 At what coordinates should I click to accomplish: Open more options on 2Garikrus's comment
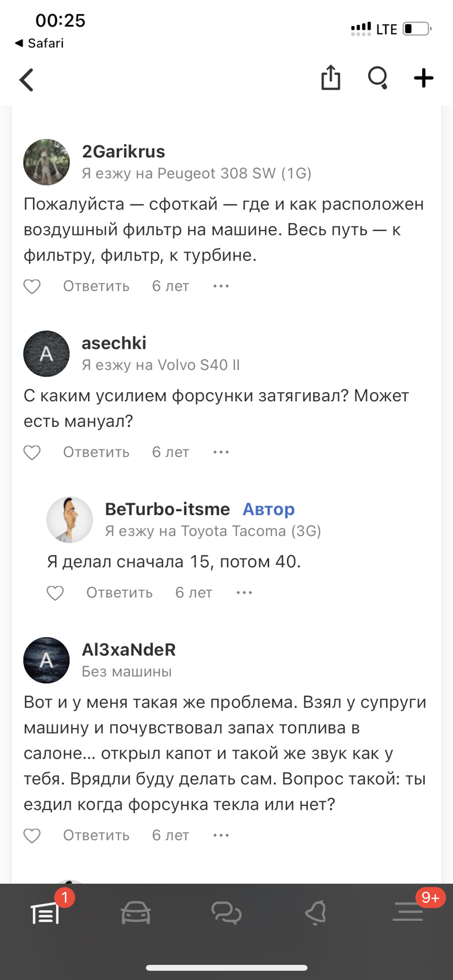point(221,286)
